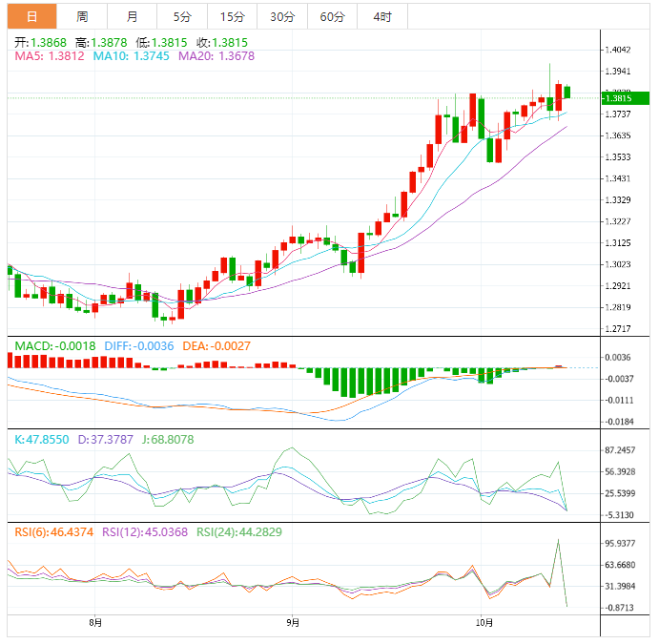Viewport: 659px width, 644px height.
Task: Select the 周 weekly chart tab
Action: [x=82, y=17]
